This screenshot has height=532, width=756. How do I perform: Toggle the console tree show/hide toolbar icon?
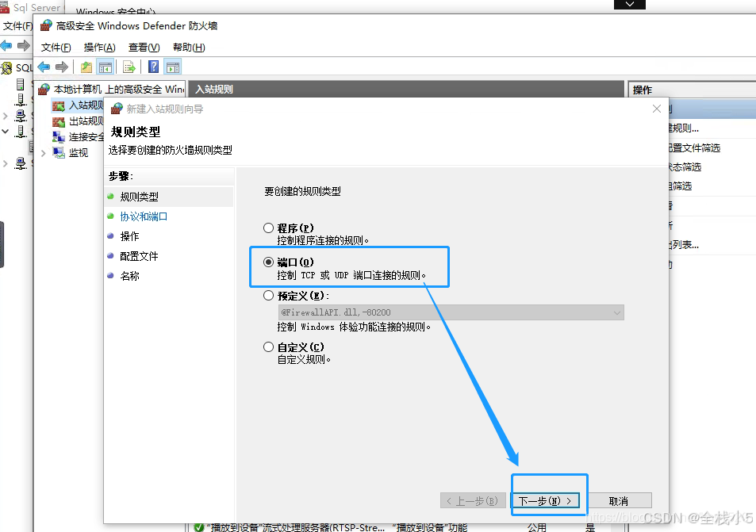pyautogui.click(x=106, y=66)
